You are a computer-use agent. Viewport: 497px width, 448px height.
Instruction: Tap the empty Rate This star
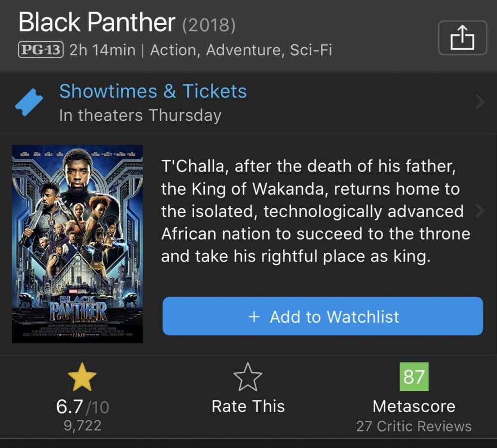(x=248, y=377)
